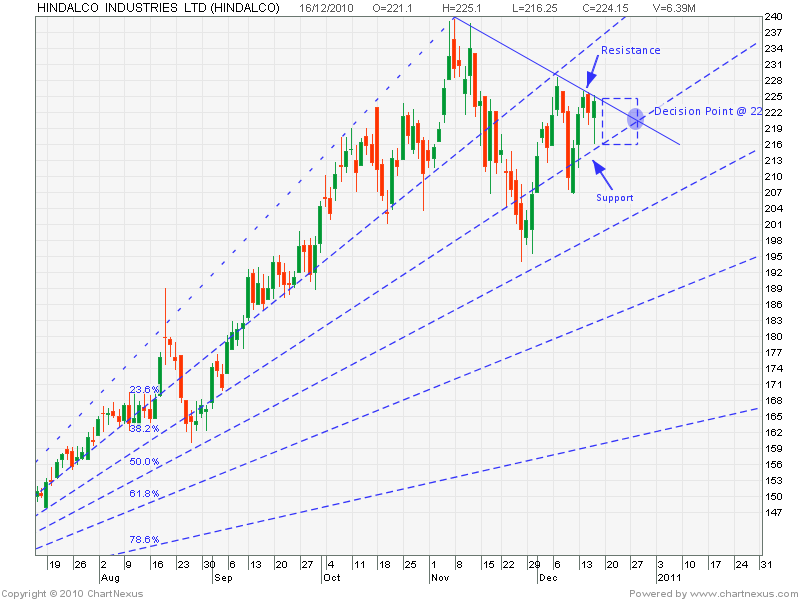Click the date 16/12/2010 in header
800x600 pixels.
coord(326,8)
